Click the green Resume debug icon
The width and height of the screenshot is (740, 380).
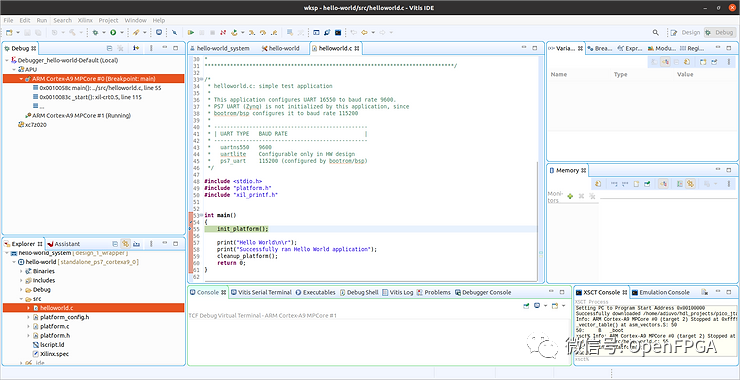click(x=191, y=33)
